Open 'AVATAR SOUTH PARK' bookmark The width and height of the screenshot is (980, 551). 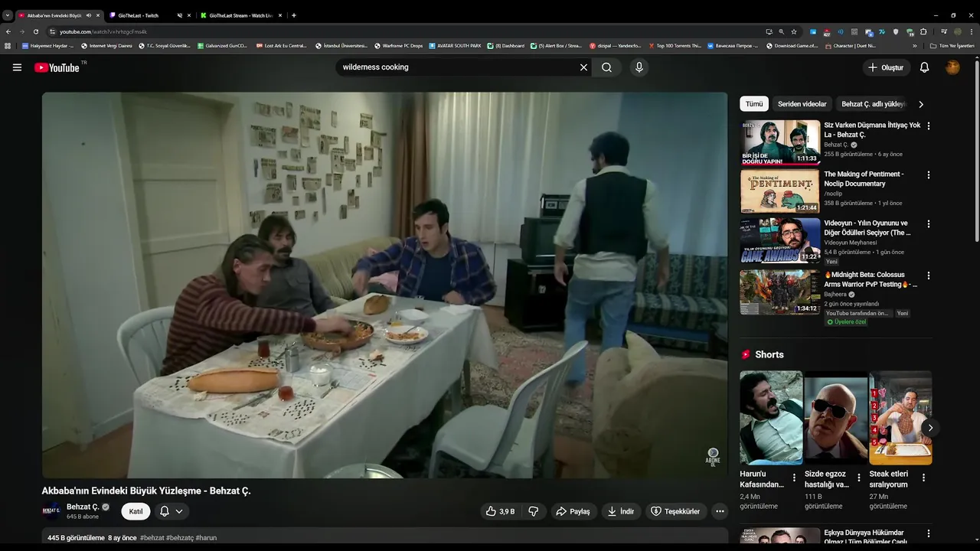pos(455,46)
